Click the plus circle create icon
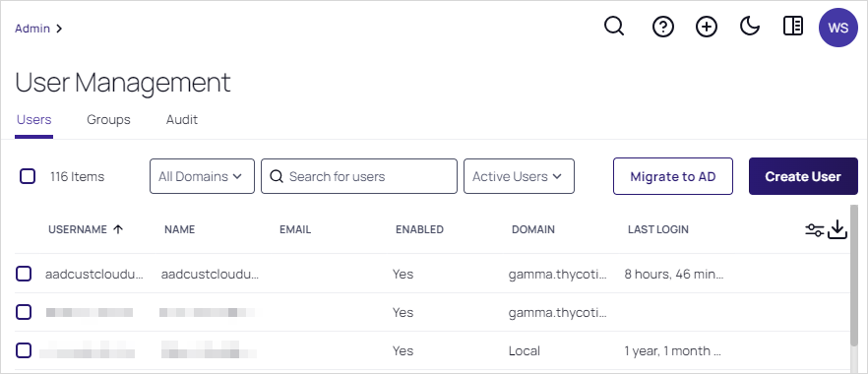 (x=707, y=28)
